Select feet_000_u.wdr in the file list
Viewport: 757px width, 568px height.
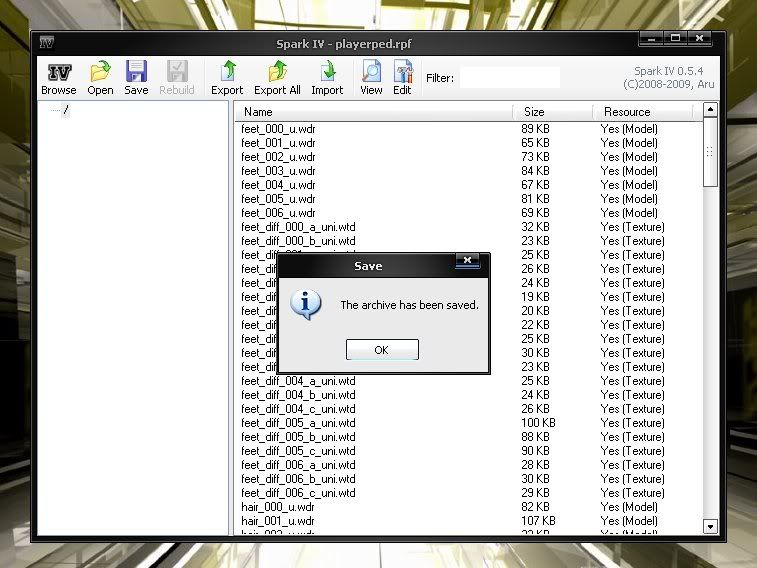coord(278,129)
